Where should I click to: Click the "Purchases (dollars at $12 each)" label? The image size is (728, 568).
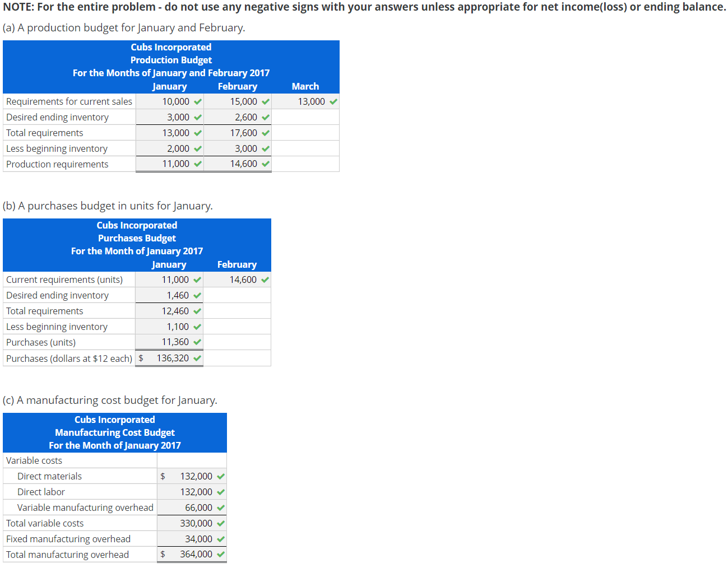click(69, 359)
